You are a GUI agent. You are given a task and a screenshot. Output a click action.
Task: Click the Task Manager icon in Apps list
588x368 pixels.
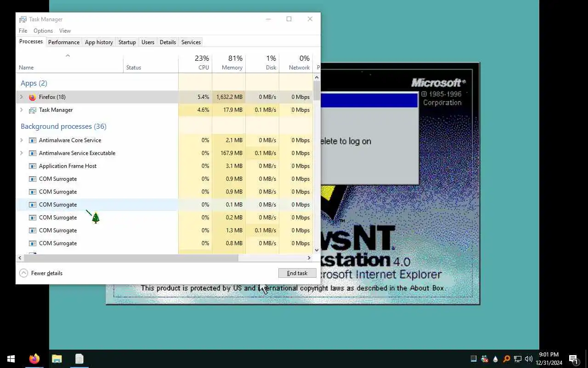click(x=32, y=110)
